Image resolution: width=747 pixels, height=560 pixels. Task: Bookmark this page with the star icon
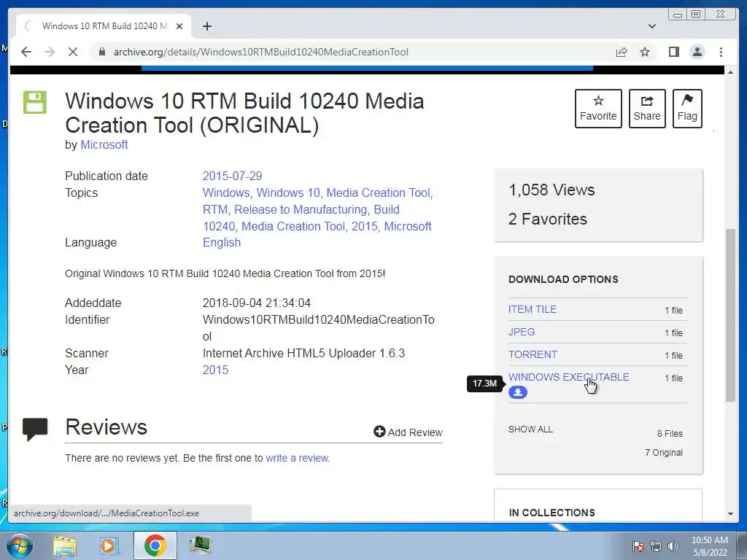[x=645, y=52]
